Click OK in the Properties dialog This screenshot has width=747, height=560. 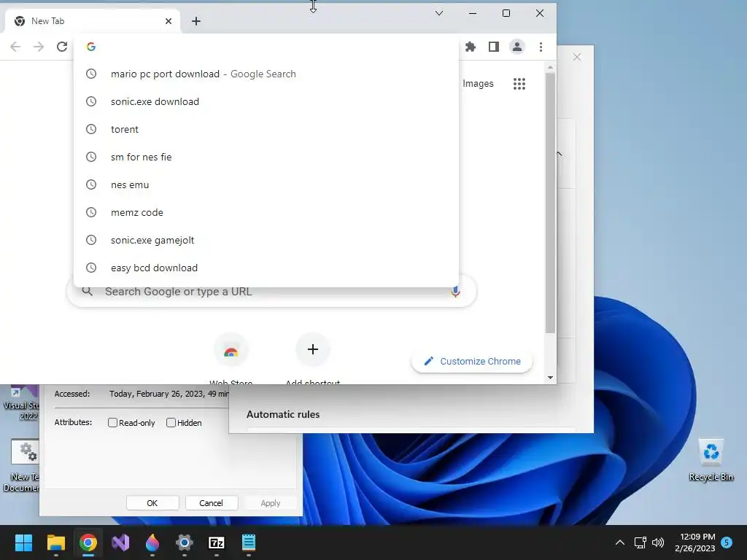click(152, 503)
